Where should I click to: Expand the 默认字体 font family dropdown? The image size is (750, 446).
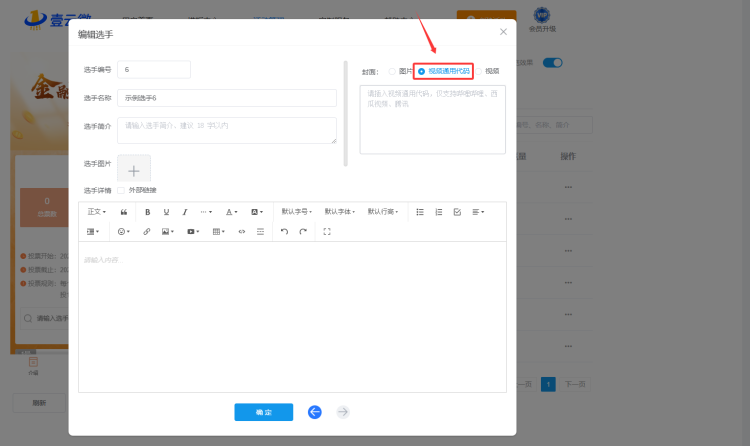pos(340,212)
